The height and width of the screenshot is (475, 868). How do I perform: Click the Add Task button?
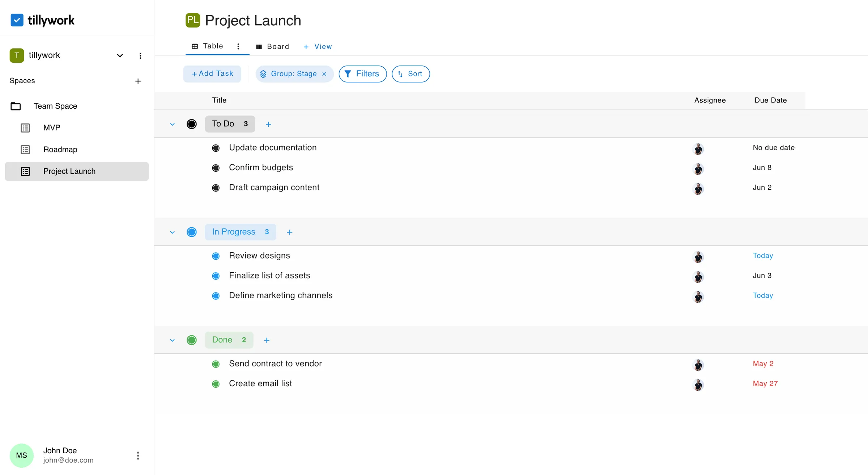click(x=212, y=73)
